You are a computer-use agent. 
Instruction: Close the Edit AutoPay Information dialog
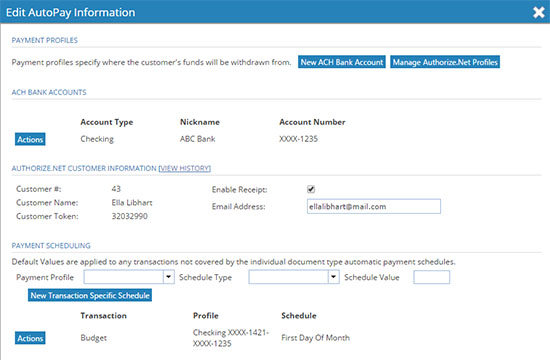(538, 13)
